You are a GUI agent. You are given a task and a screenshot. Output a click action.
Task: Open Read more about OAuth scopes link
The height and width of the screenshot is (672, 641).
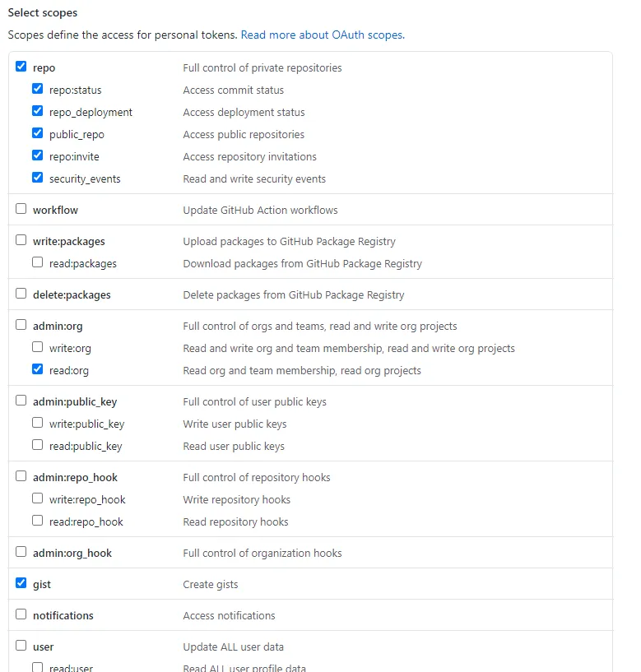pos(323,35)
